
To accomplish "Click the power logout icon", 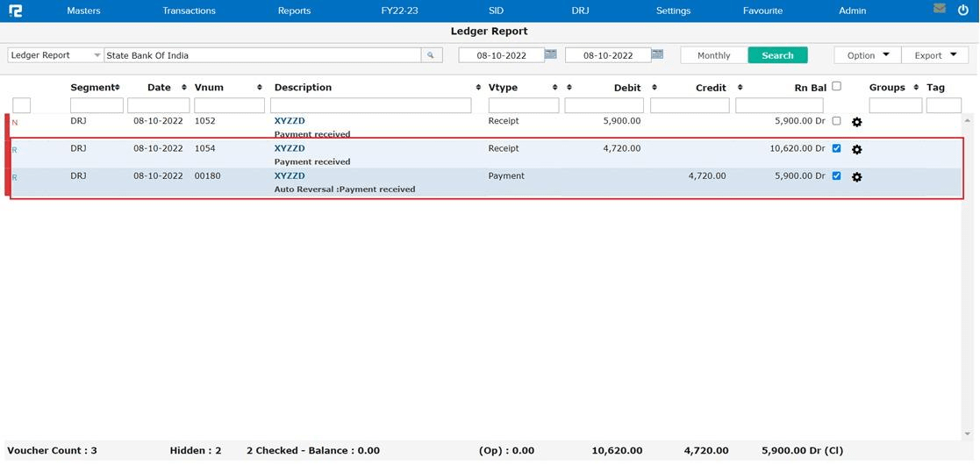I will 963,11.
